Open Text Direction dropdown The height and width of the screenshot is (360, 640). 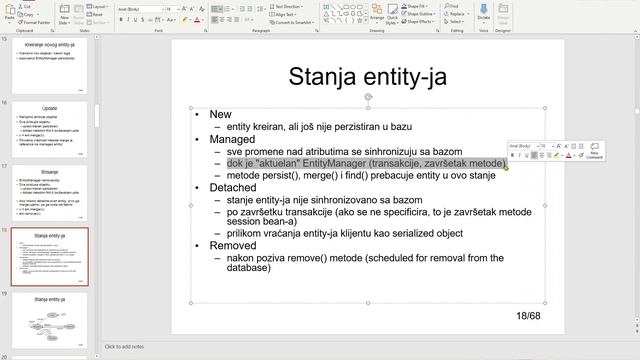point(286,7)
